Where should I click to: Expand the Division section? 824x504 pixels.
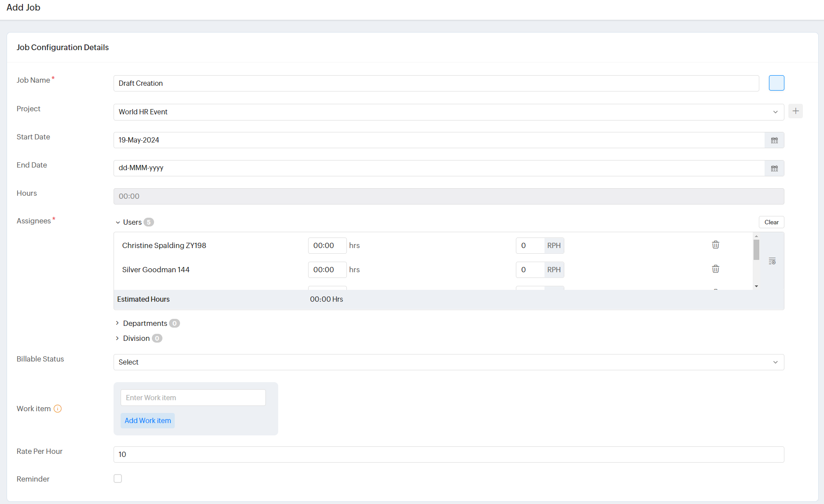click(x=118, y=338)
